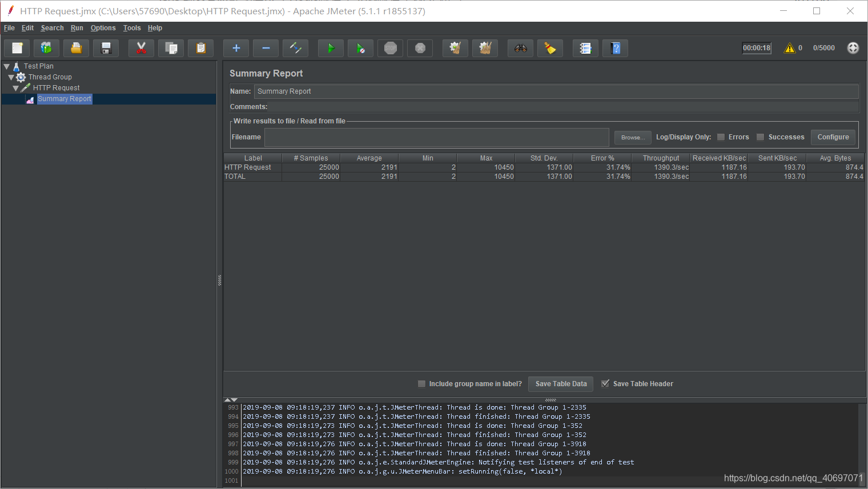This screenshot has height=489, width=868.
Task: Click the Stop test icon
Action: (391, 48)
